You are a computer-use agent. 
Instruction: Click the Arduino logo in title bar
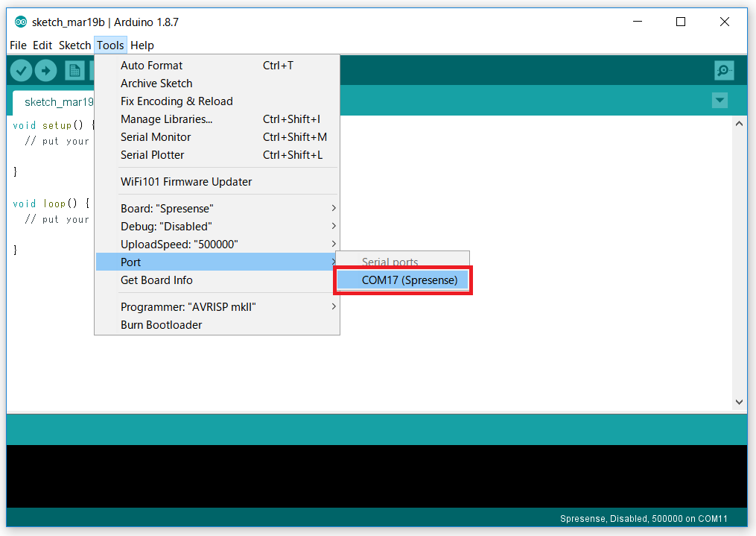[20, 22]
